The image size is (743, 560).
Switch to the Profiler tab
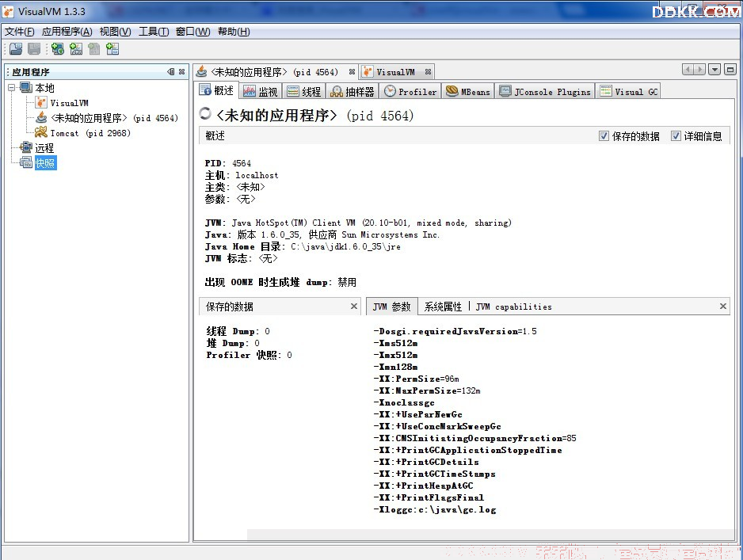click(x=410, y=91)
